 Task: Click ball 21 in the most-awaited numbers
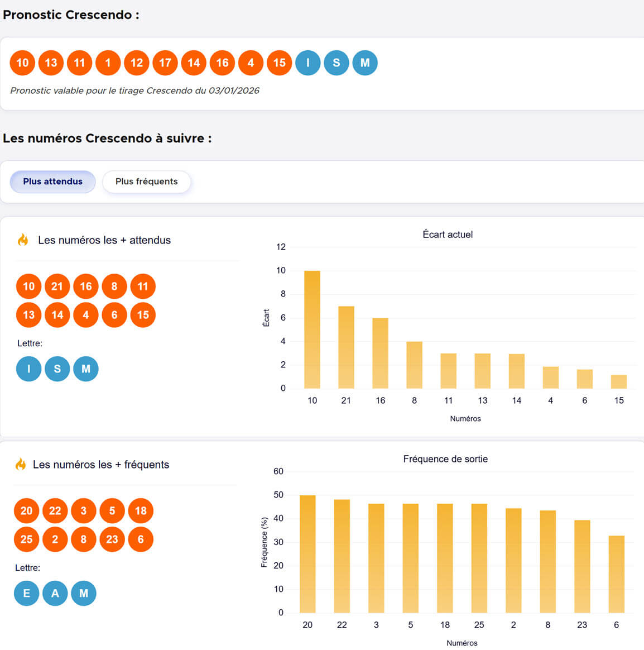click(57, 286)
